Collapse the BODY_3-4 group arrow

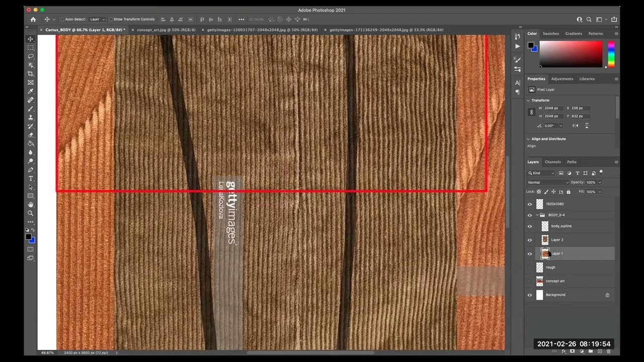537,215
